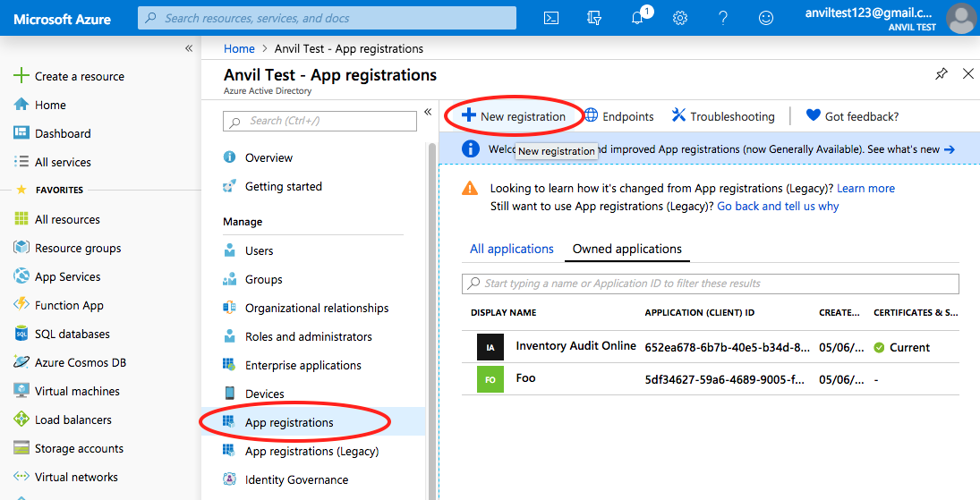Collapse the Azure Active Directory menu pane
The height and width of the screenshot is (500, 980).
[428, 112]
